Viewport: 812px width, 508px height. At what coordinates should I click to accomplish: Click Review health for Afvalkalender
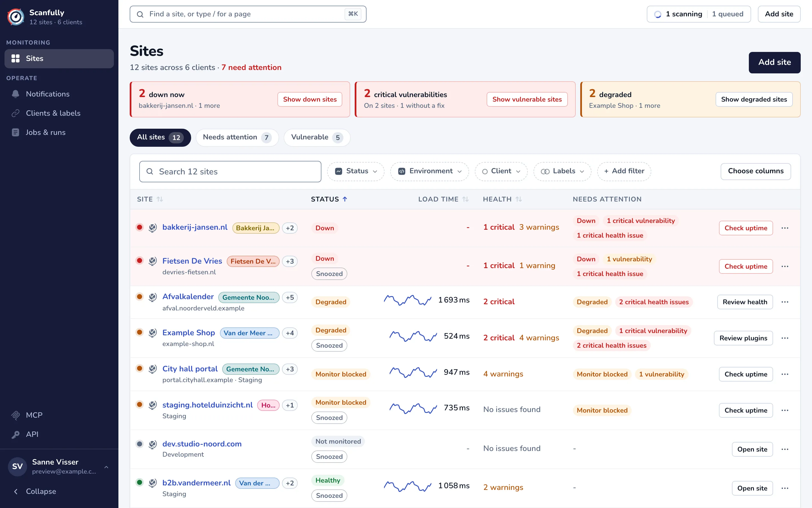click(x=745, y=302)
